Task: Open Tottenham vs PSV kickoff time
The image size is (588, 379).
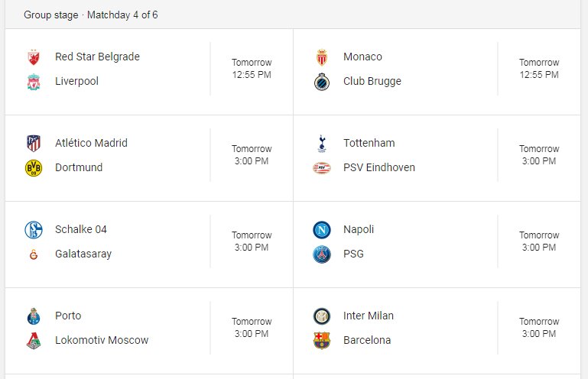Action: pyautogui.click(x=539, y=155)
